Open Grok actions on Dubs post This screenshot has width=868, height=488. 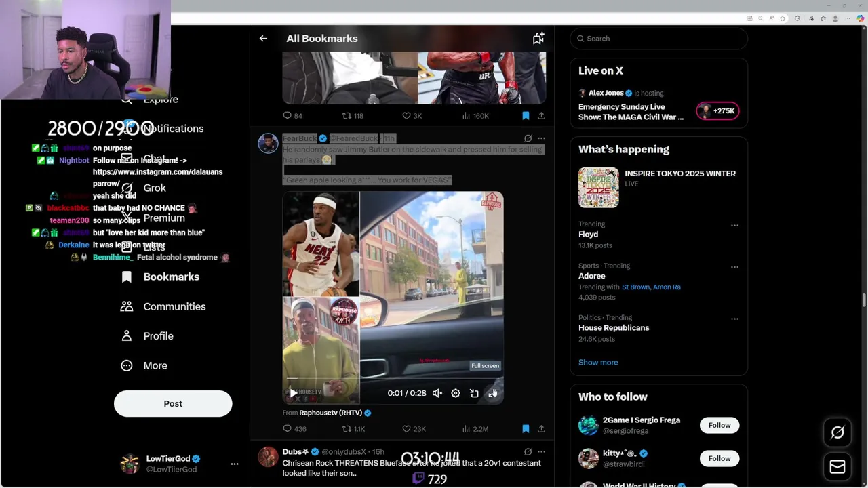pyautogui.click(x=528, y=451)
